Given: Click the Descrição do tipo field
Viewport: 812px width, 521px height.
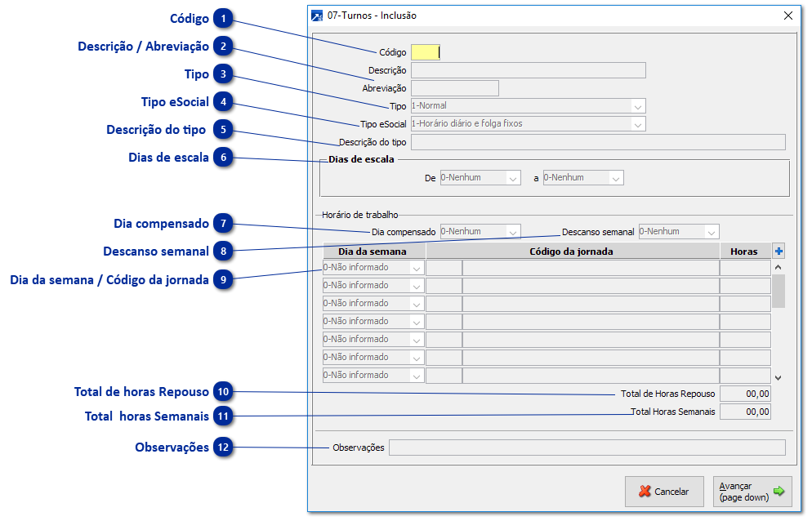Looking at the screenshot, I should (598, 142).
